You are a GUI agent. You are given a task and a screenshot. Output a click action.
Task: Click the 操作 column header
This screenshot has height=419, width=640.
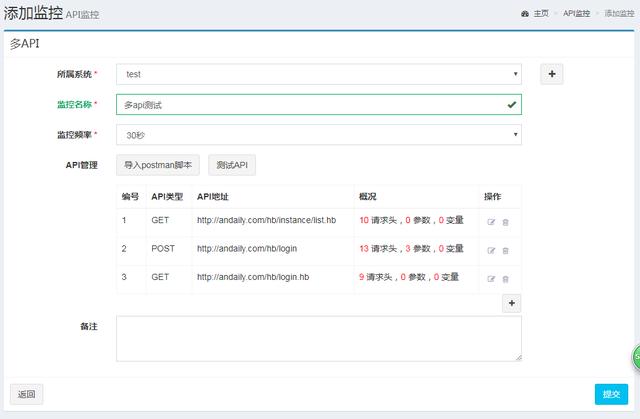tap(492, 197)
